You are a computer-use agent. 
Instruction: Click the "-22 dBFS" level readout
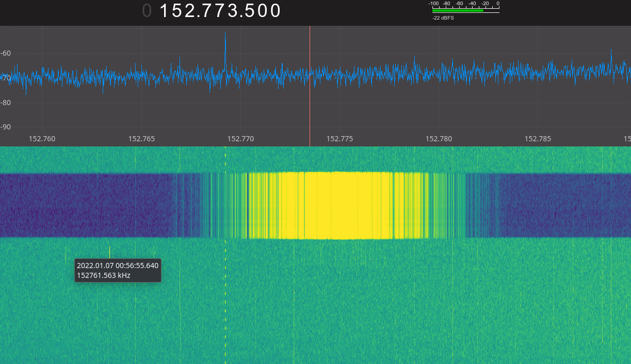[443, 18]
